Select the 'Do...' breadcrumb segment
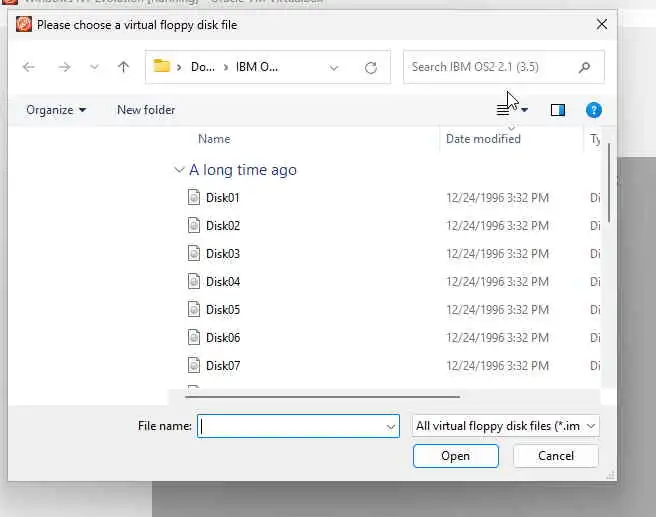The image size is (656, 517). 202,67
